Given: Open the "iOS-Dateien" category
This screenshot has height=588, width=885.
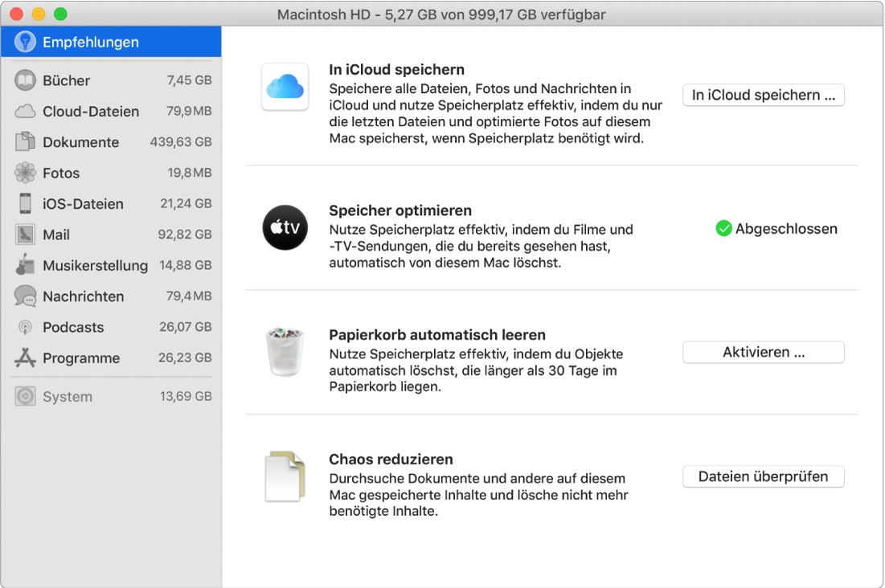Looking at the screenshot, I should coord(80,203).
